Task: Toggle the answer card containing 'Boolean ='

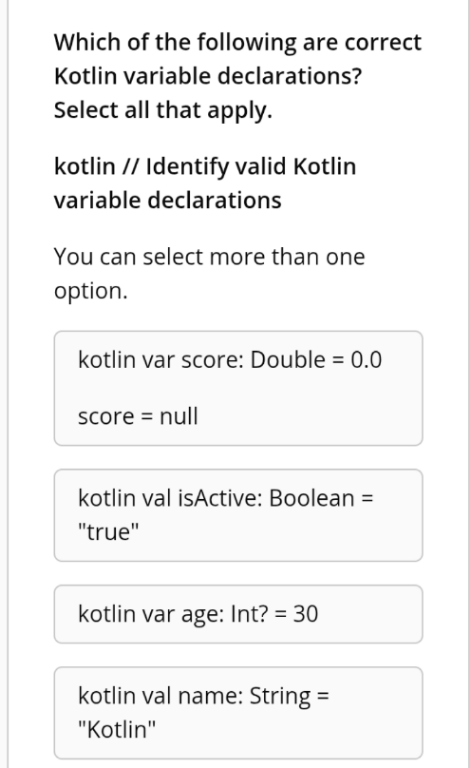Action: coord(238,515)
